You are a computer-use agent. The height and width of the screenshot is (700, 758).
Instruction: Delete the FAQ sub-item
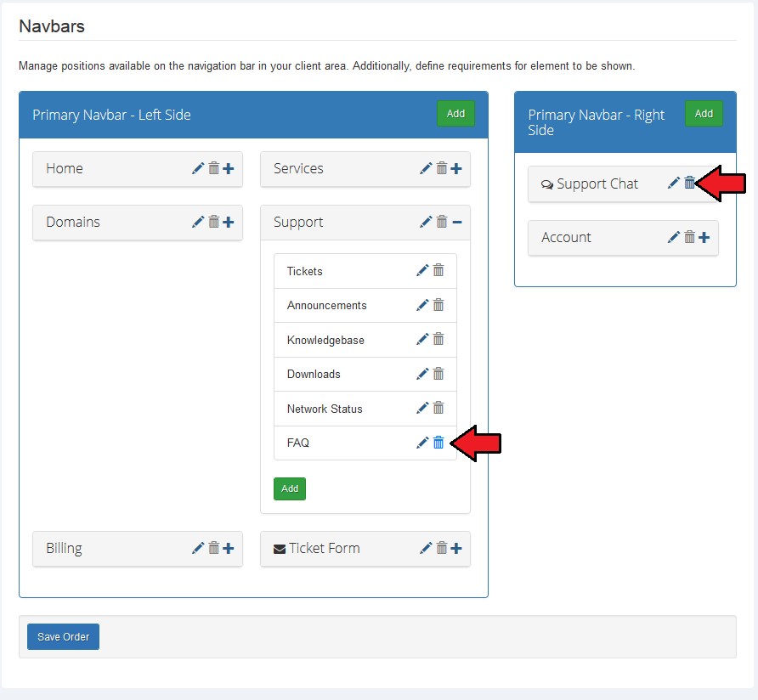click(x=438, y=443)
